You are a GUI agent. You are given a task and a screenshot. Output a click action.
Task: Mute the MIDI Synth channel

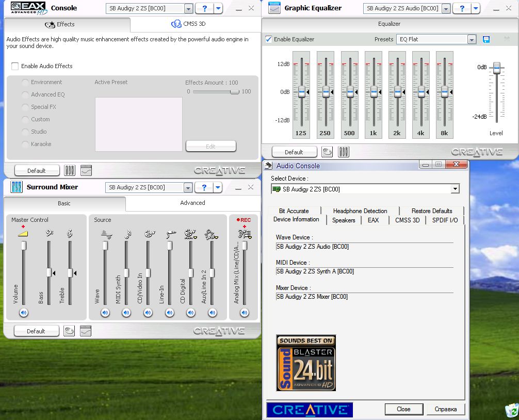tap(126, 313)
